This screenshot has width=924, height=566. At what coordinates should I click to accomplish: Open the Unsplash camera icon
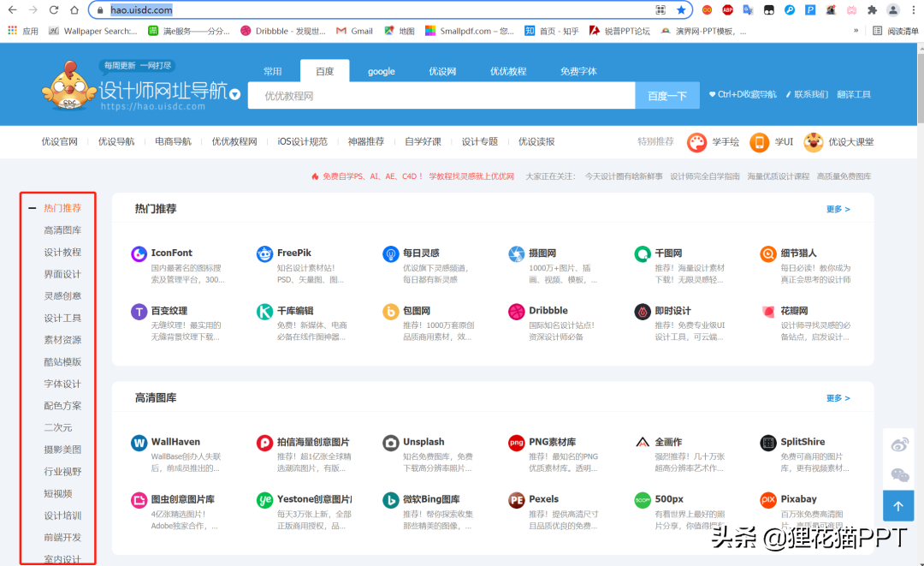391,443
